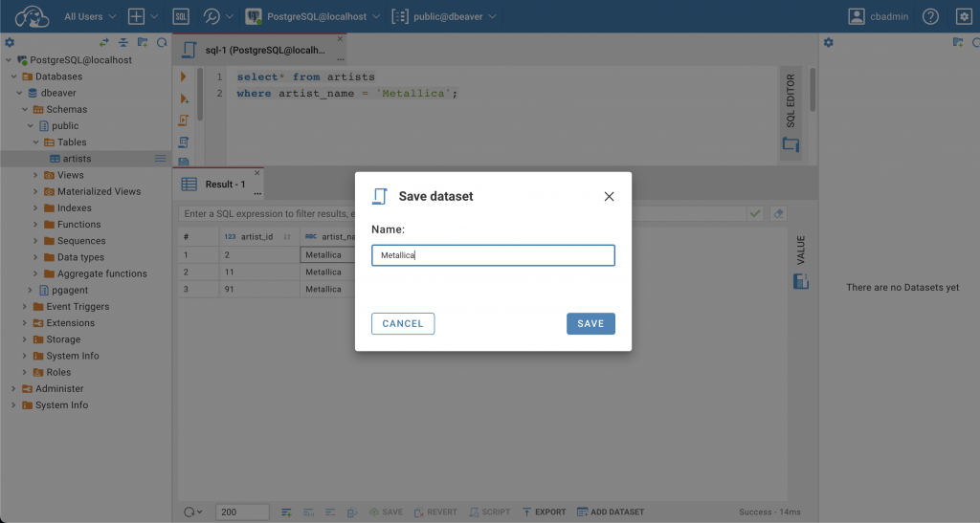The width and height of the screenshot is (980, 523).
Task: Click the artist_id cell with value 11
Action: (x=258, y=272)
